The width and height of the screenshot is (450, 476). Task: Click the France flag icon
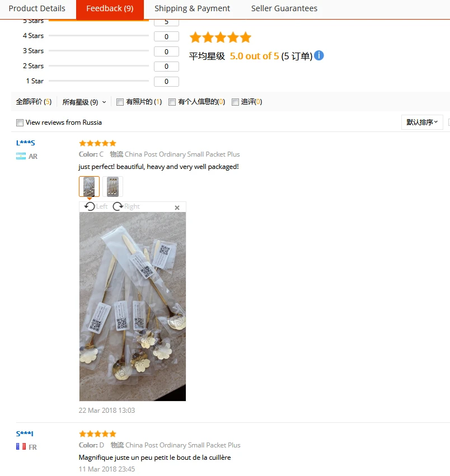click(x=21, y=446)
